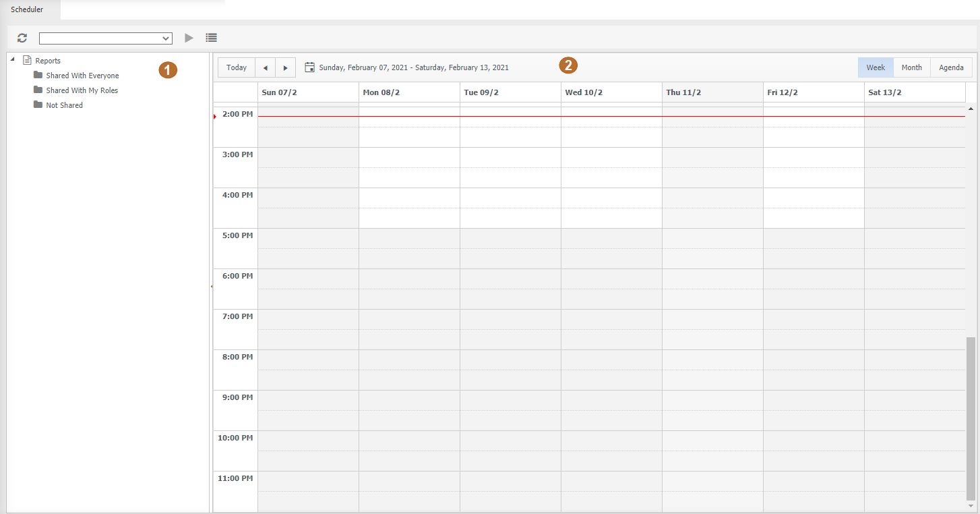Go to next week arrow
The width and height of the screenshot is (980, 514).
286,67
